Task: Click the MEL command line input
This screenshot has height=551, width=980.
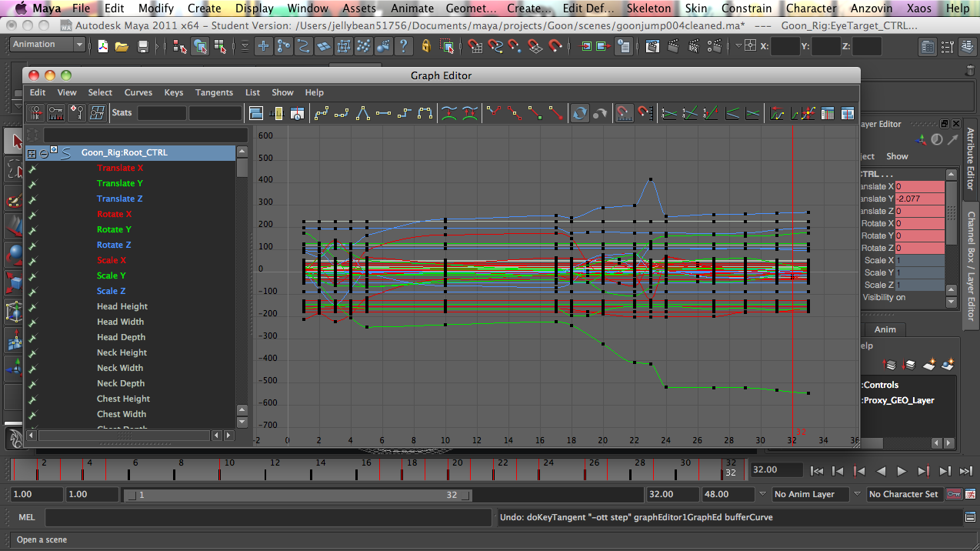Action: coord(268,517)
